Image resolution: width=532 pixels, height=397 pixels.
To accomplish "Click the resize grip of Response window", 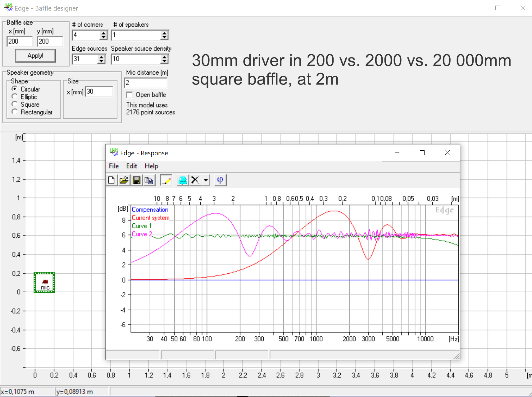I will point(457,356).
